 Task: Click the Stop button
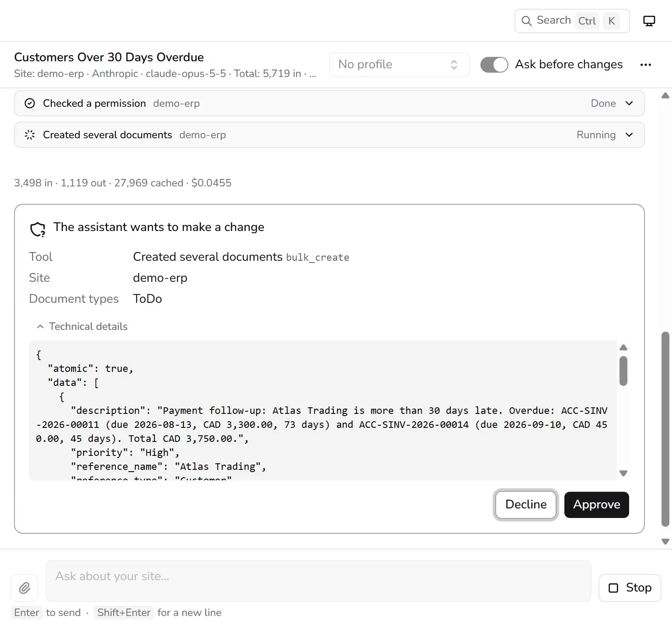(630, 588)
